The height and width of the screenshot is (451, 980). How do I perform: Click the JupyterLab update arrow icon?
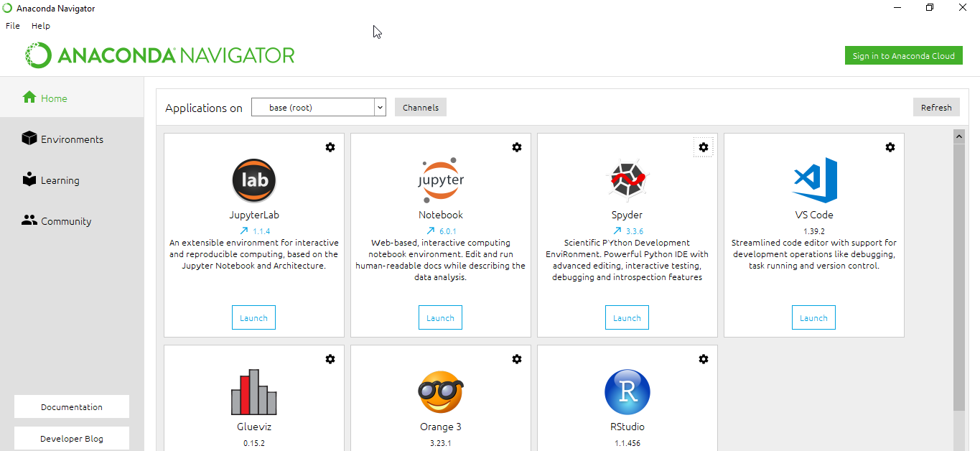coord(243,231)
